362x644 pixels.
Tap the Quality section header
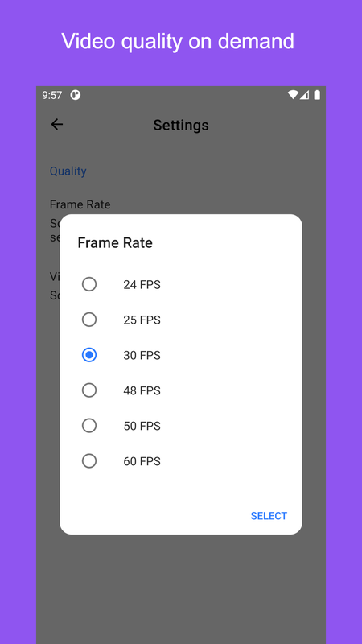point(68,171)
